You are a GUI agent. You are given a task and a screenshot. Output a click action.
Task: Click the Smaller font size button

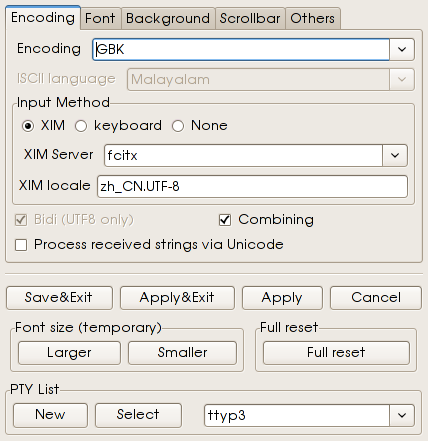click(x=182, y=353)
